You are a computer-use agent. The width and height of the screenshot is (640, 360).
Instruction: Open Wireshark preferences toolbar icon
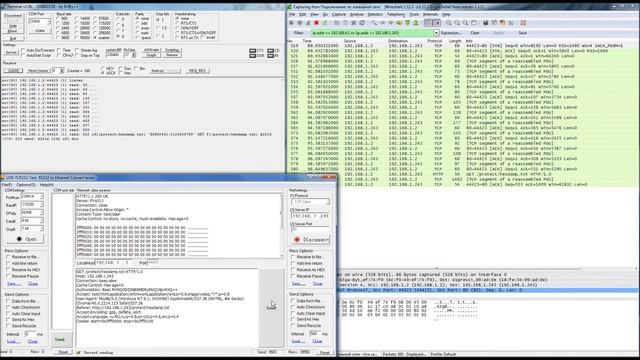[x=511, y=23]
